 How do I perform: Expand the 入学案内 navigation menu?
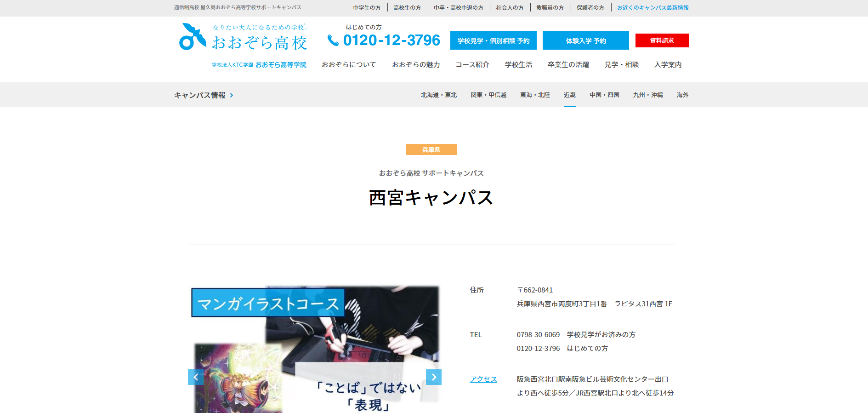[668, 64]
